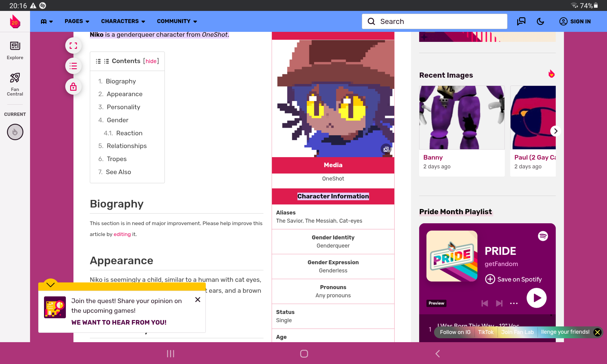Open the wiki book icon menu
The height and width of the screenshot is (364, 607).
[47, 22]
